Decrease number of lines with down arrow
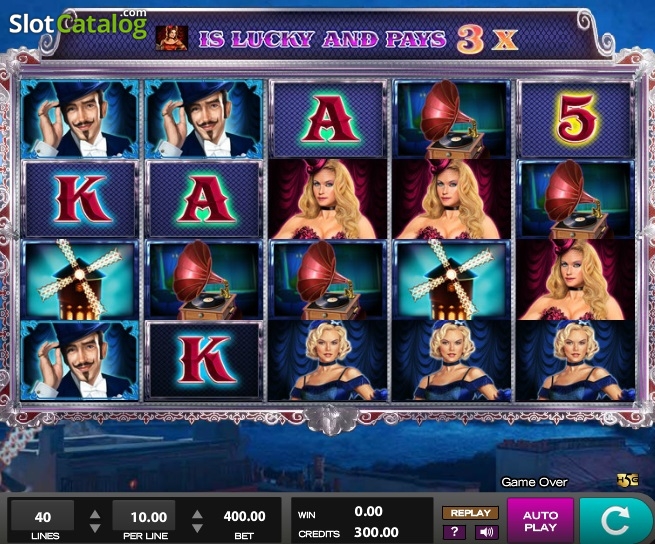The image size is (655, 544). (95, 528)
